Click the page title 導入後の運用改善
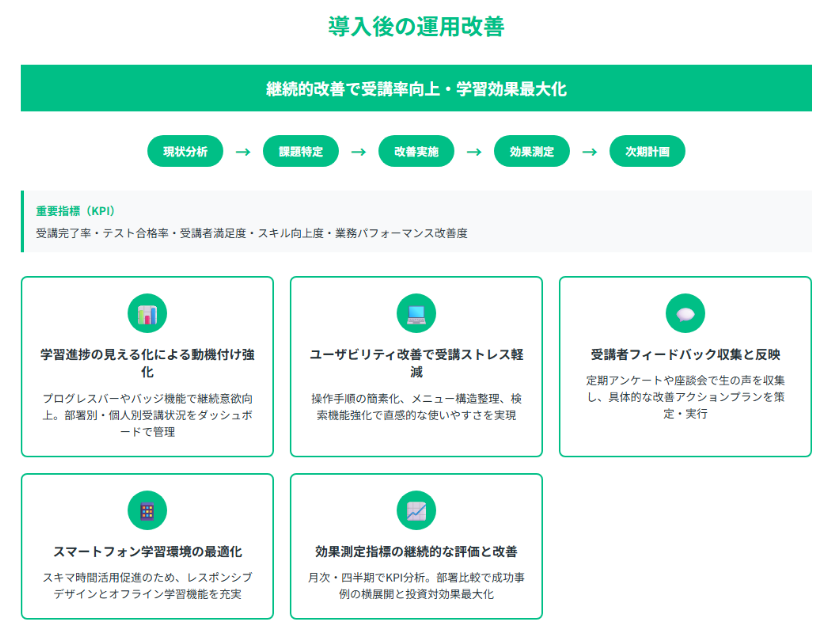The width and height of the screenshot is (825, 625). pos(416,27)
